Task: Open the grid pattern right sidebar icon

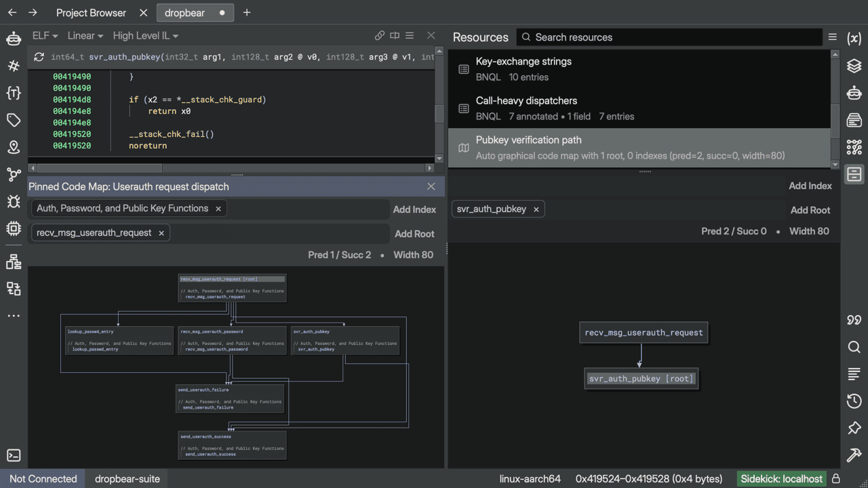Action: point(854,147)
